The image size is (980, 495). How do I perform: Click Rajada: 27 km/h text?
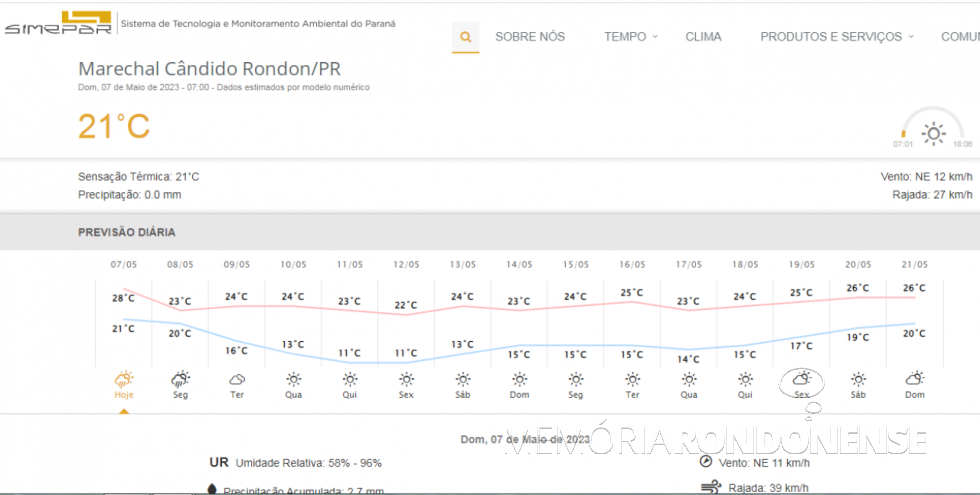click(932, 195)
